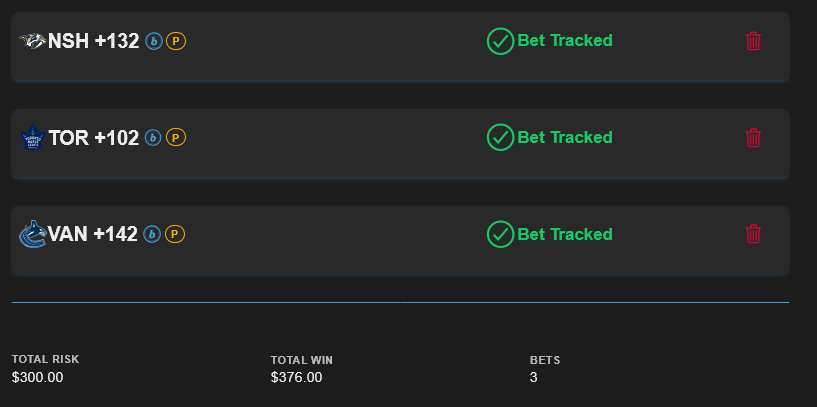The width and height of the screenshot is (817, 407).
Task: Click the Nashville Predators team logo
Action: 33,41
